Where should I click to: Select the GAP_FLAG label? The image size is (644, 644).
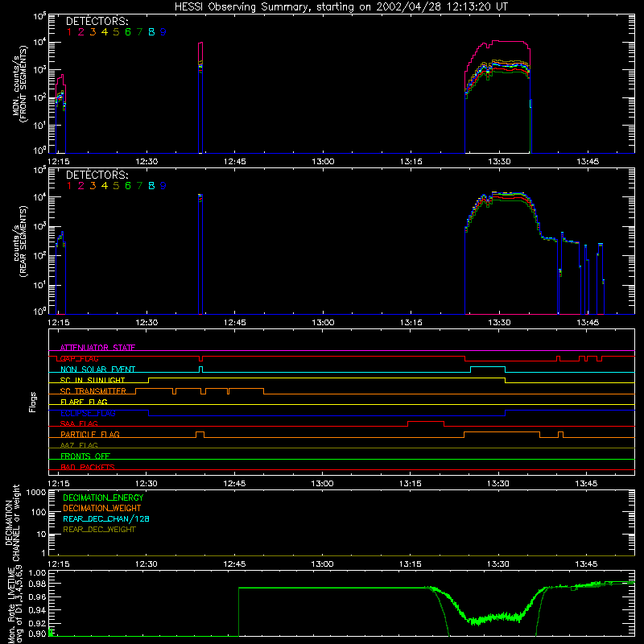coord(79,358)
